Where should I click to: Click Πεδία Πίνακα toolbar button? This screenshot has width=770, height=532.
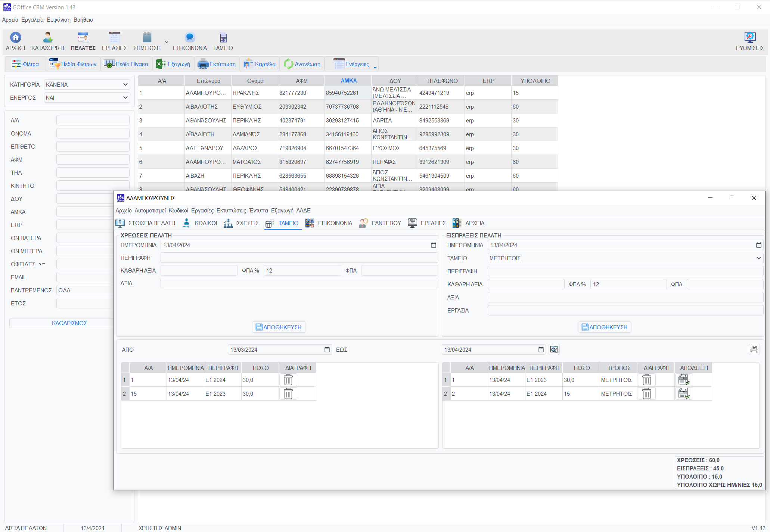point(126,64)
